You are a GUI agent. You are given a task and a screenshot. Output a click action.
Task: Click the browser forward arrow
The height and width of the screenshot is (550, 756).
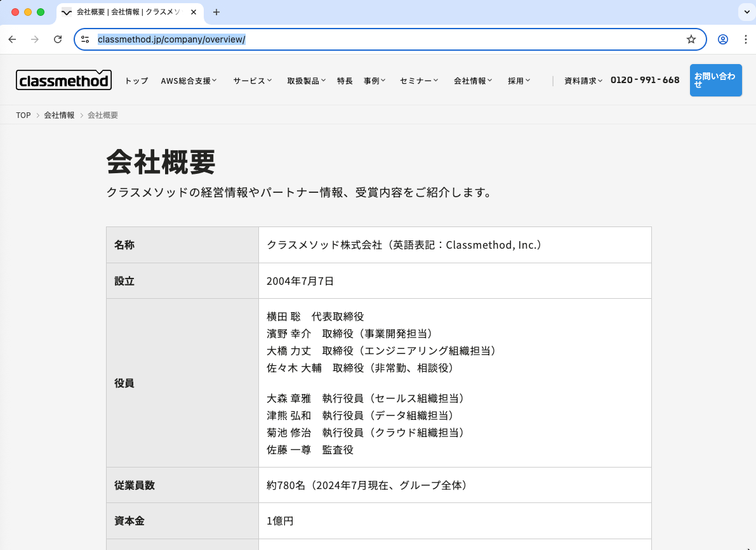[x=35, y=39]
